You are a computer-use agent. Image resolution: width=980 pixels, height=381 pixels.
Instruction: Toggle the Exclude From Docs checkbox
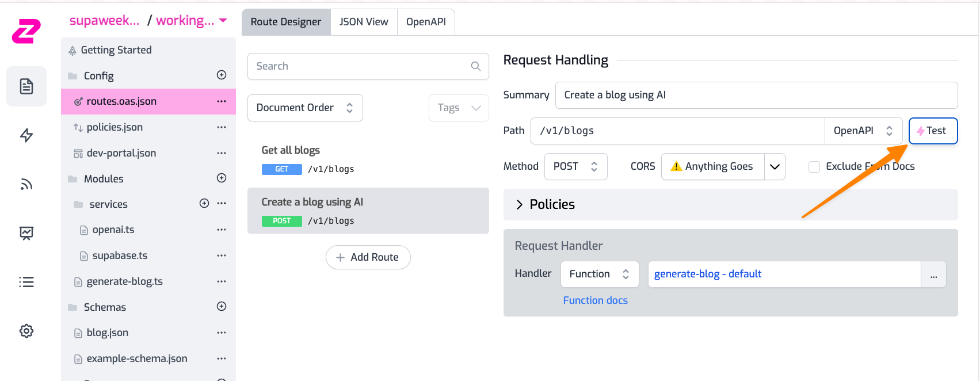tap(814, 167)
